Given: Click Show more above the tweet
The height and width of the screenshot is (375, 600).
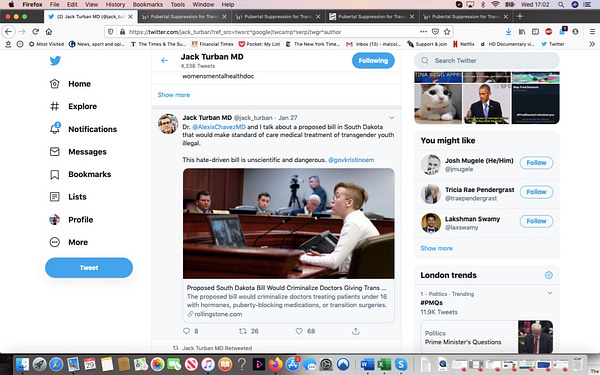Looking at the screenshot, I should pyautogui.click(x=174, y=95).
